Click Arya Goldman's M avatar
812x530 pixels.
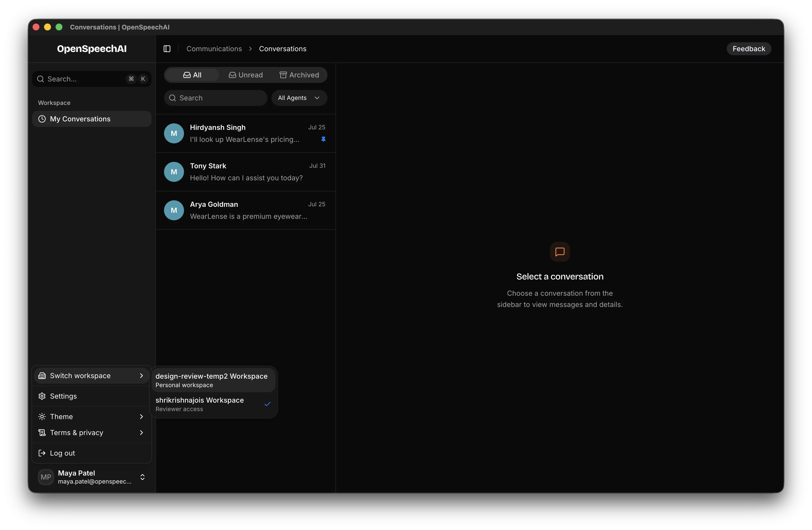(x=174, y=210)
